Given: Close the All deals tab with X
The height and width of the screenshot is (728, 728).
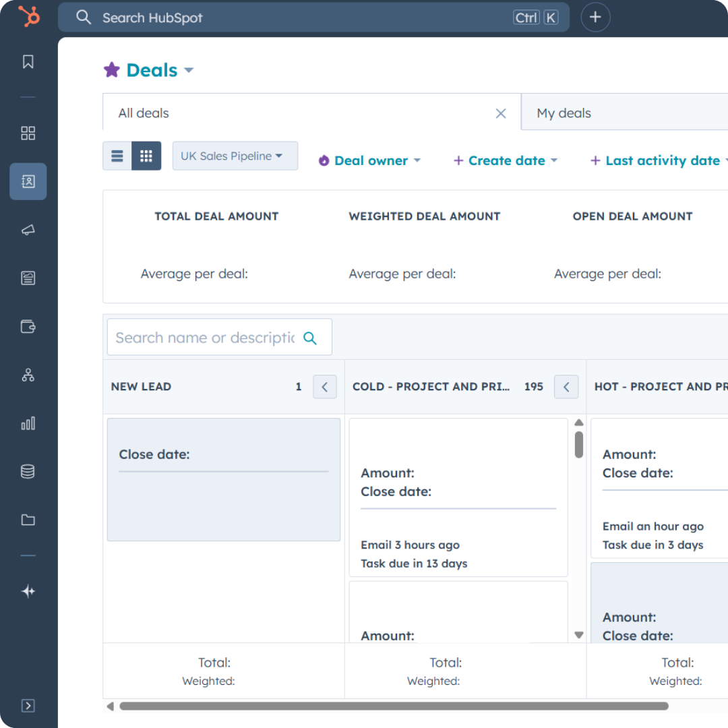Looking at the screenshot, I should pos(500,113).
